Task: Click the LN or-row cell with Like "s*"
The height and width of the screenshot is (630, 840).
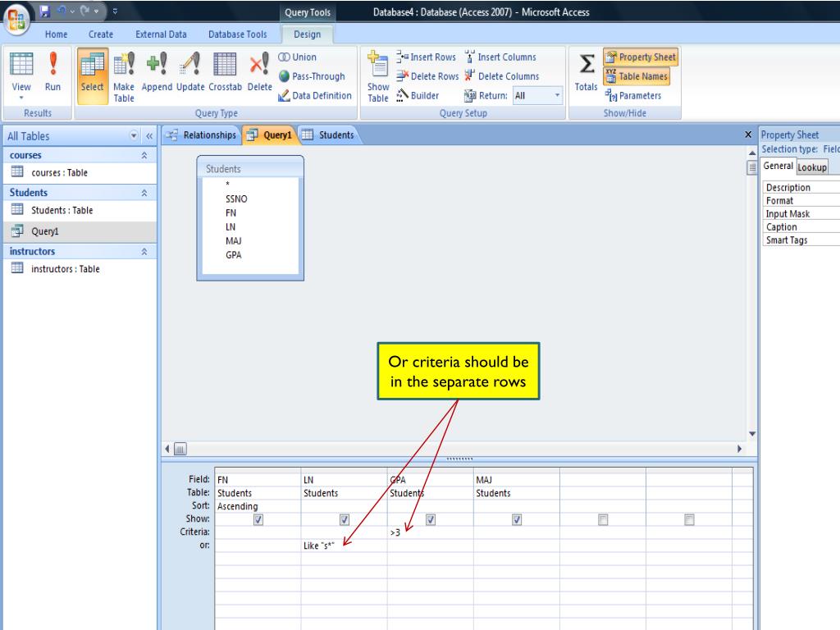Action: tap(345, 546)
